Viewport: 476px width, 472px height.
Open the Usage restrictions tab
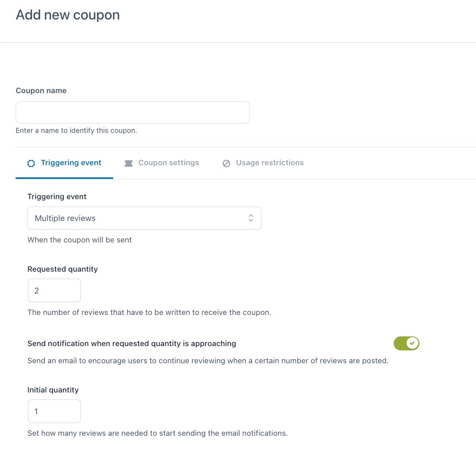point(270,163)
